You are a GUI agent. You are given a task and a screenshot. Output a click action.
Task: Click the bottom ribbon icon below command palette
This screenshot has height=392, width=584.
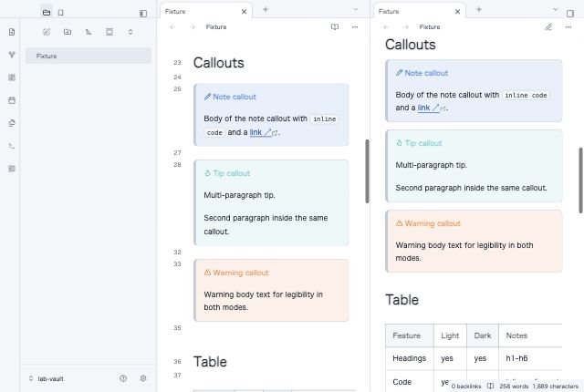[x=12, y=169]
